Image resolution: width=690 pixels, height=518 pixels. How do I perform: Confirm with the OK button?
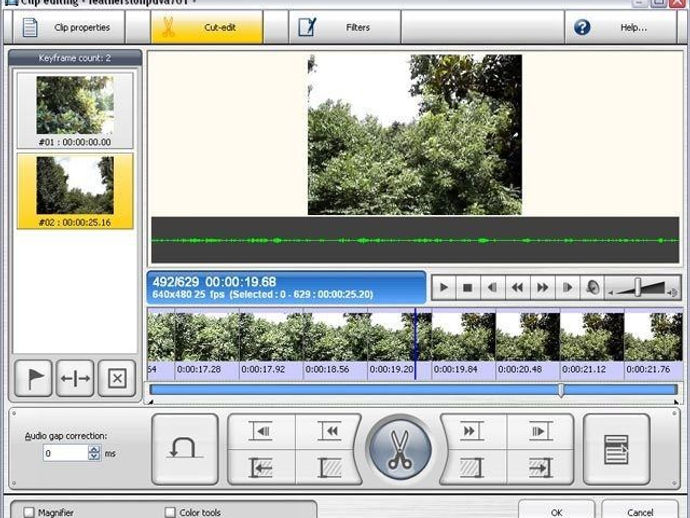coord(556,511)
